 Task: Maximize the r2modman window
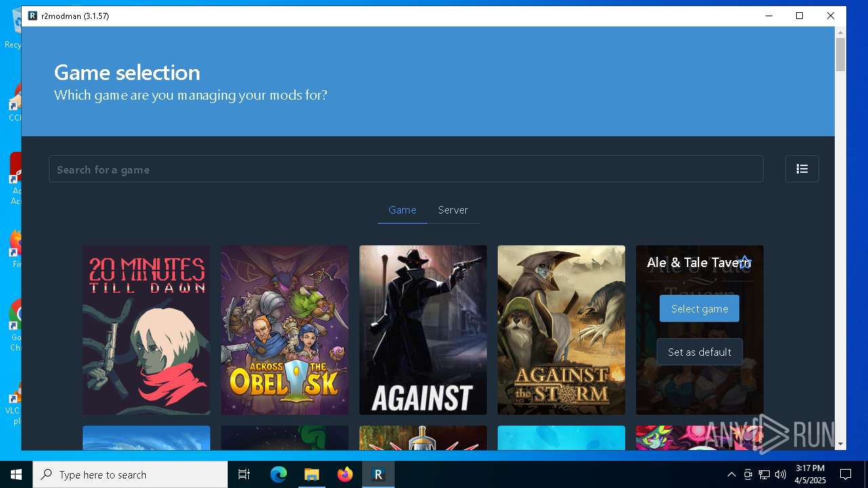(800, 16)
